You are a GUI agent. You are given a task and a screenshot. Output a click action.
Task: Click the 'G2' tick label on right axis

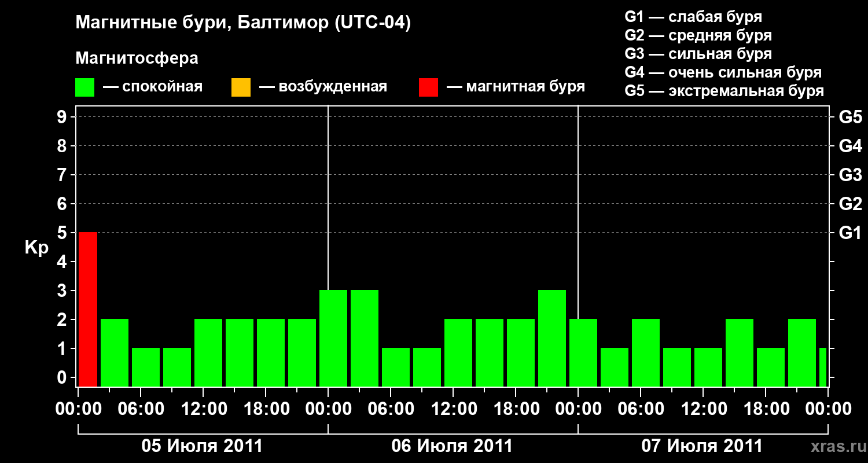[x=850, y=204]
